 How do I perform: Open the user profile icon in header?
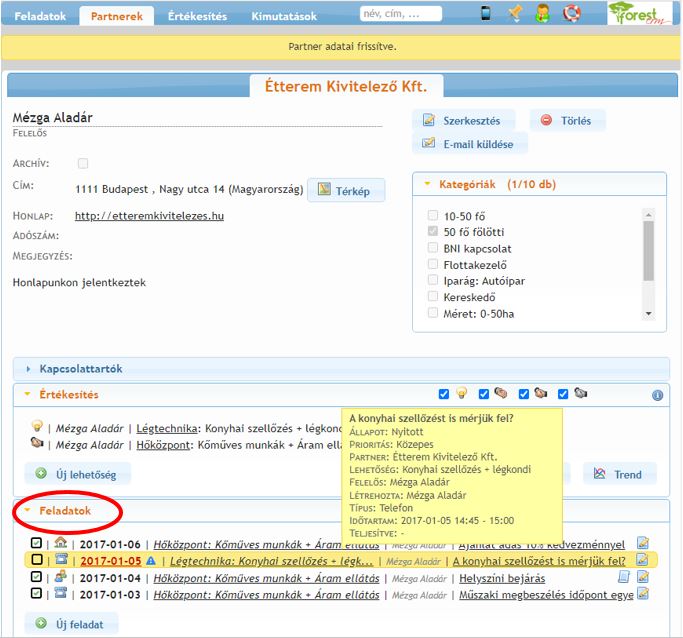tap(543, 14)
